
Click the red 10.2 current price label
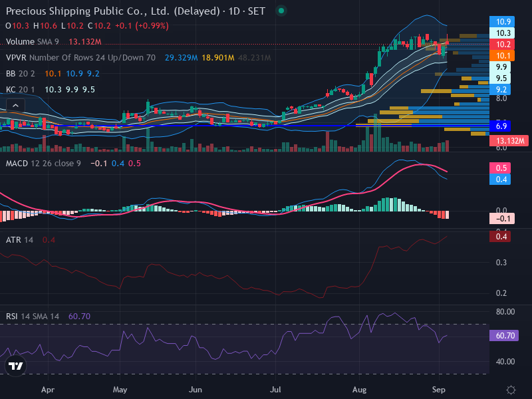point(502,45)
